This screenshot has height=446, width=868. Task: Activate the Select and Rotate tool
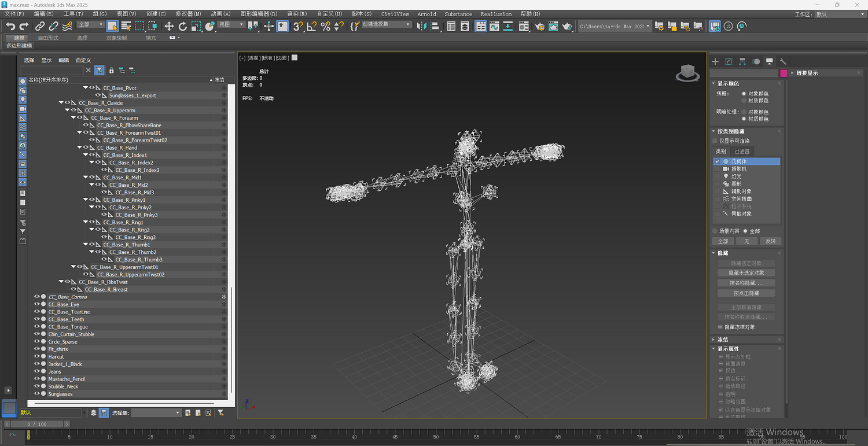coord(183,26)
